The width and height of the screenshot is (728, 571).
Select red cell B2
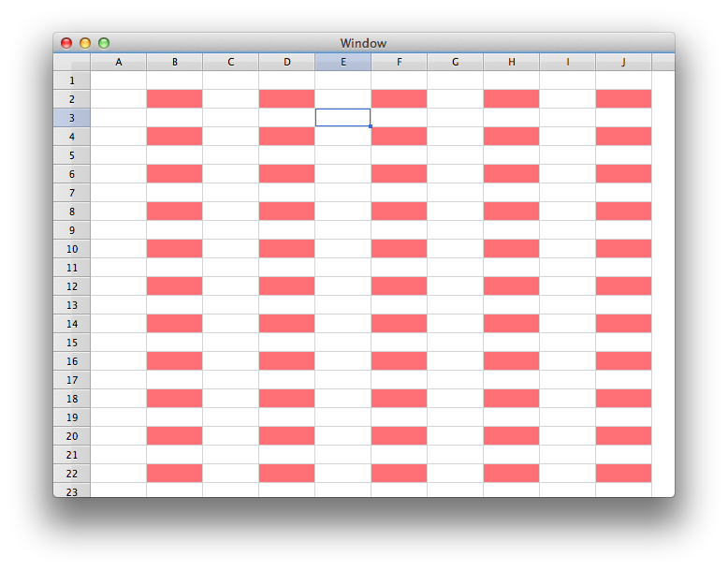175,99
